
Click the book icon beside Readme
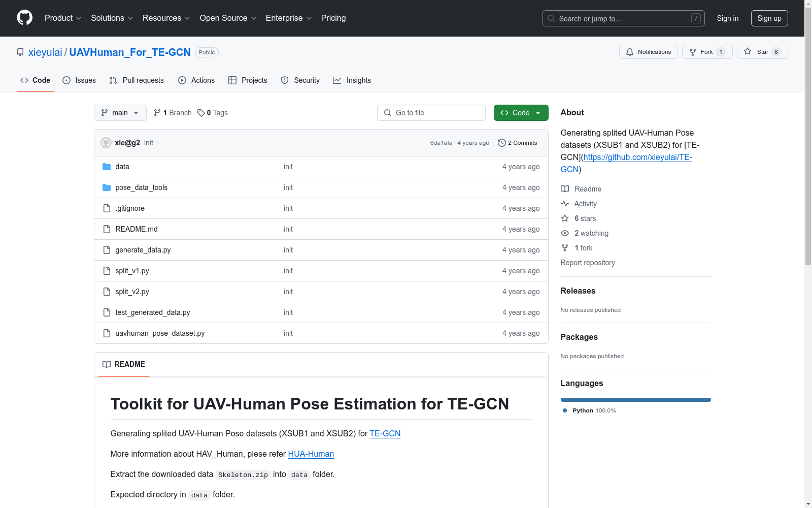565,189
